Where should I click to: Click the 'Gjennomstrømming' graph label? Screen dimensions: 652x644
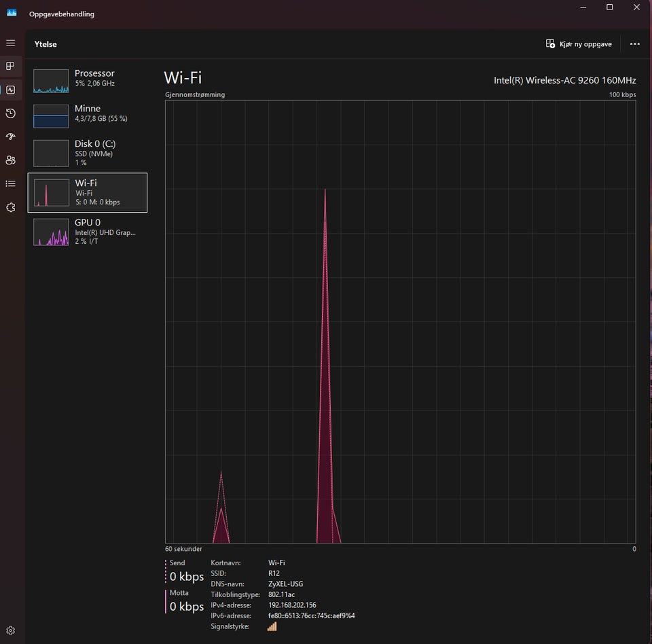click(x=195, y=95)
